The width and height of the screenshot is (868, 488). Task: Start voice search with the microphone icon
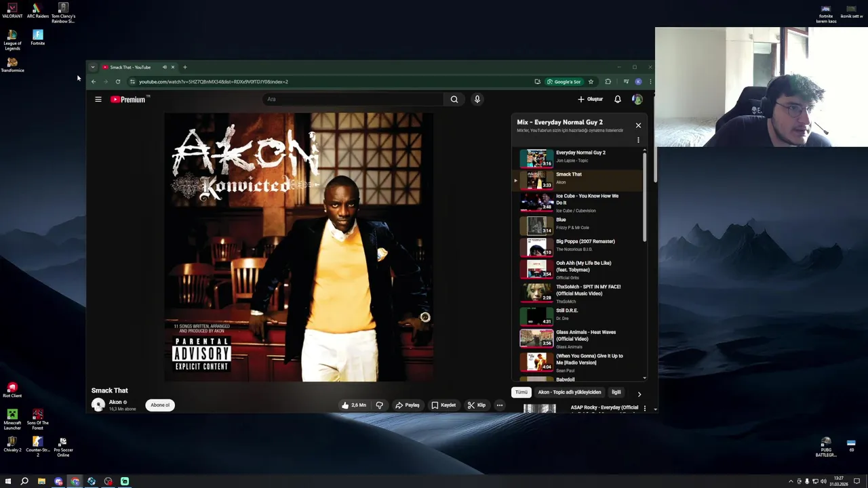click(477, 100)
